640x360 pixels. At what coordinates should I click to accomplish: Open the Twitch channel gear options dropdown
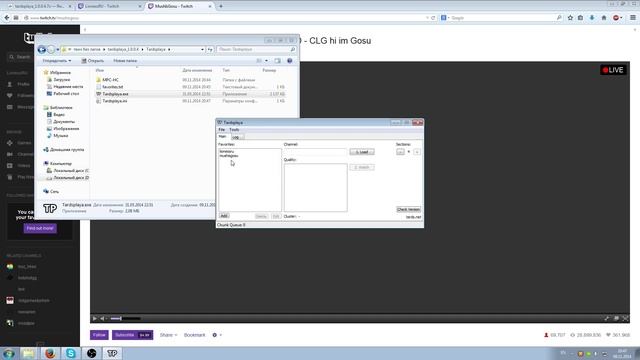(x=217, y=335)
